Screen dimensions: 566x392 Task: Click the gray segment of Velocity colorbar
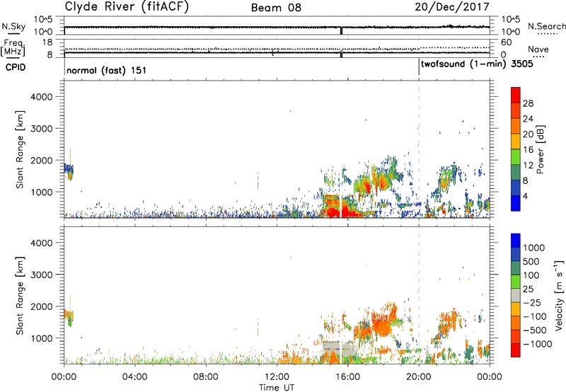coord(516,296)
